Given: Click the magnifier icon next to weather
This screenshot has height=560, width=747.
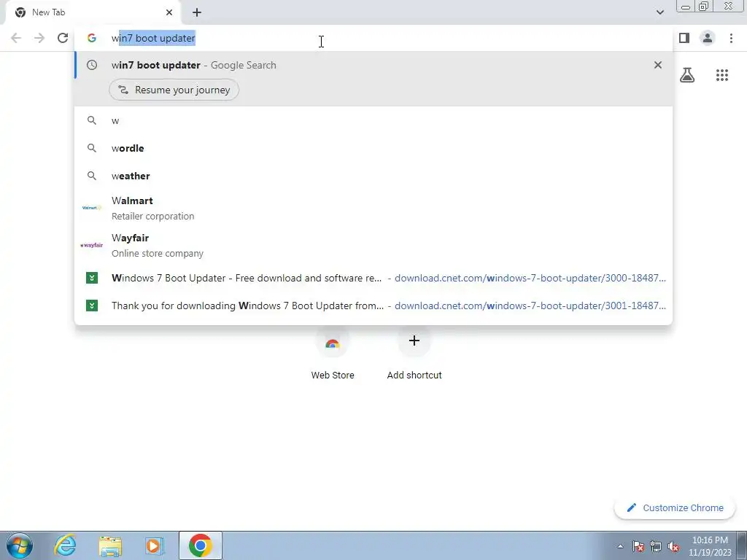Looking at the screenshot, I should point(91,176).
